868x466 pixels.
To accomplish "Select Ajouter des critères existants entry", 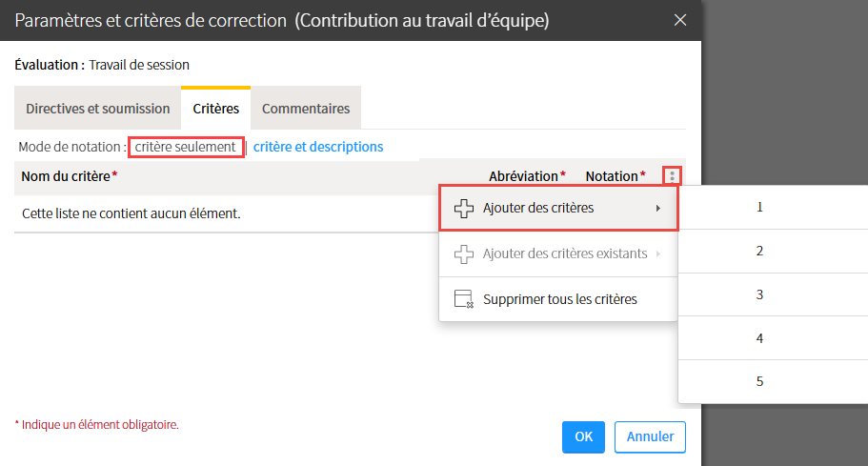I will 558,254.
